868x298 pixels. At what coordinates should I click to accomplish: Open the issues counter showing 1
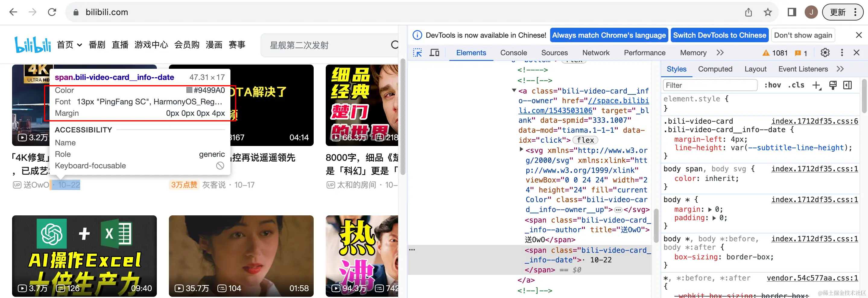tap(801, 53)
